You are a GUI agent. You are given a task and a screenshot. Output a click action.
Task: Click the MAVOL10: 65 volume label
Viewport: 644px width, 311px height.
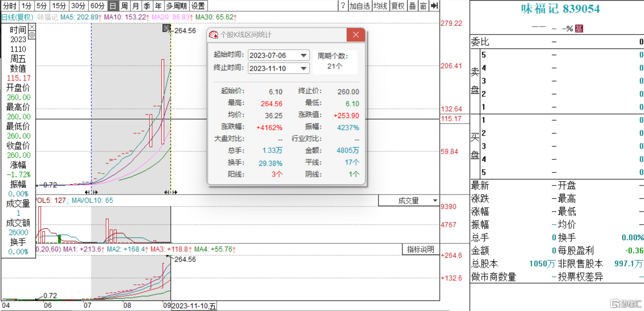point(92,201)
